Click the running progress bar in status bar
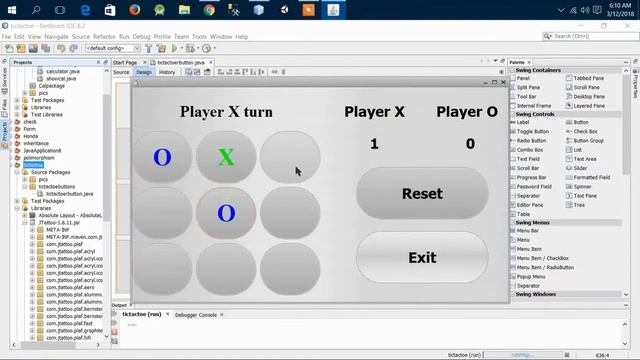The height and width of the screenshot is (360, 640). pyautogui.click(x=522, y=355)
